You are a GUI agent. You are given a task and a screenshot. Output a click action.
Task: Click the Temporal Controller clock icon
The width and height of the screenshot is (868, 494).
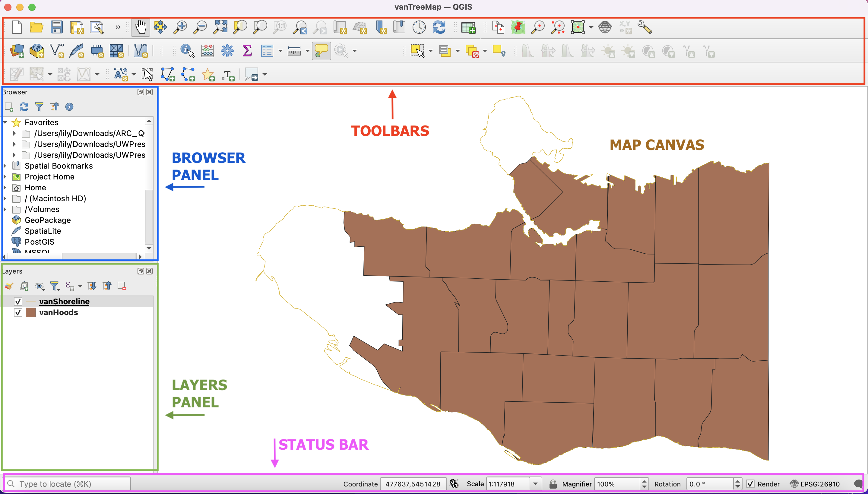pyautogui.click(x=419, y=27)
